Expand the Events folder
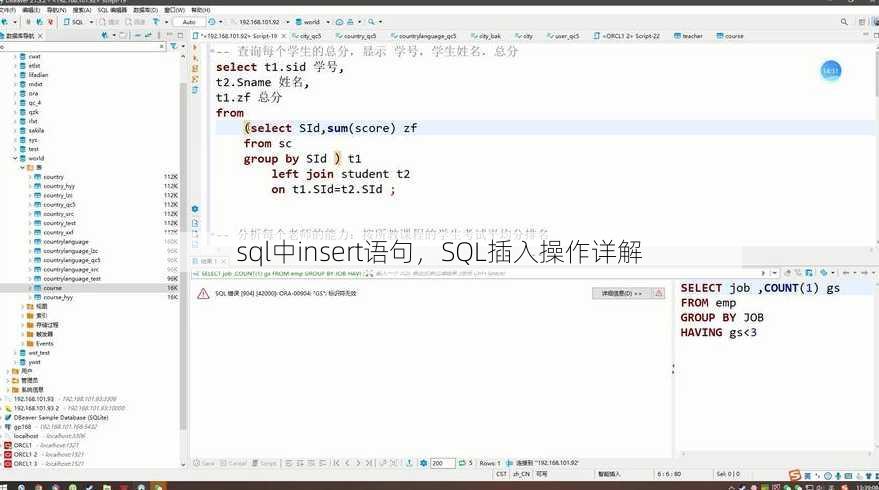Screen dimensions: 879x490 click(x=23, y=343)
